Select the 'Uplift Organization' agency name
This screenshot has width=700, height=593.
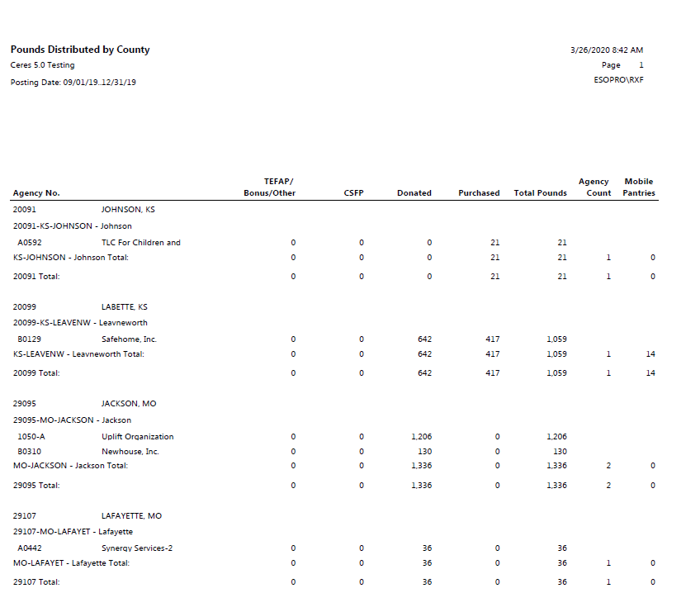[x=137, y=437]
